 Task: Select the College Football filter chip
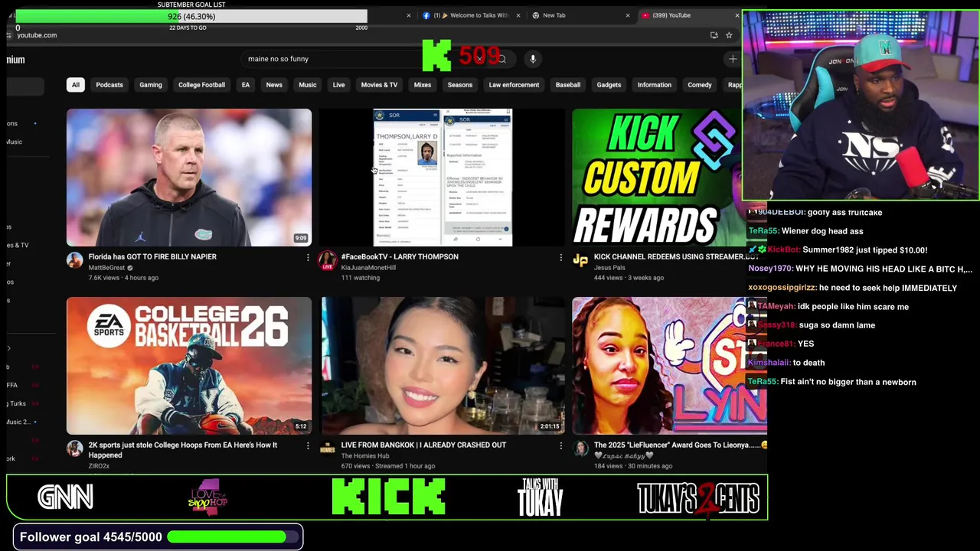pos(201,85)
